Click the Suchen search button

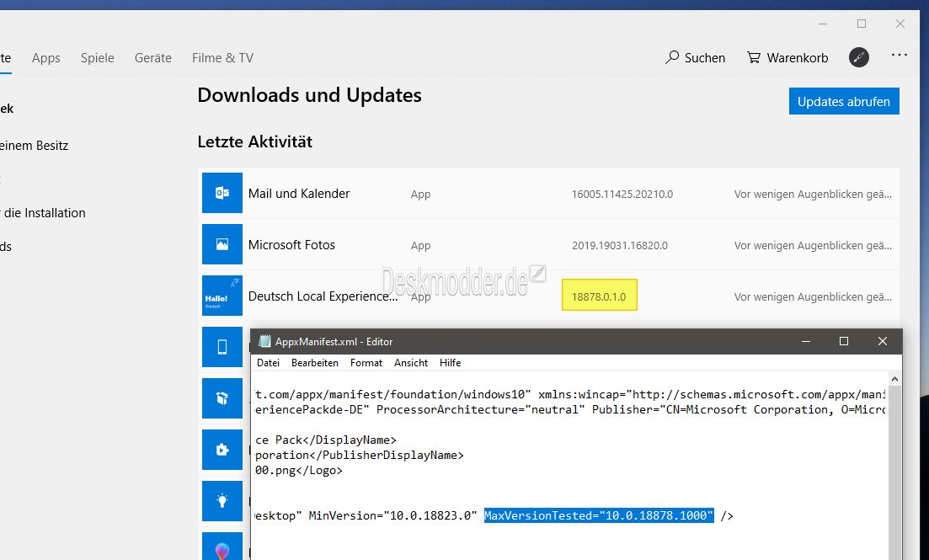(695, 58)
